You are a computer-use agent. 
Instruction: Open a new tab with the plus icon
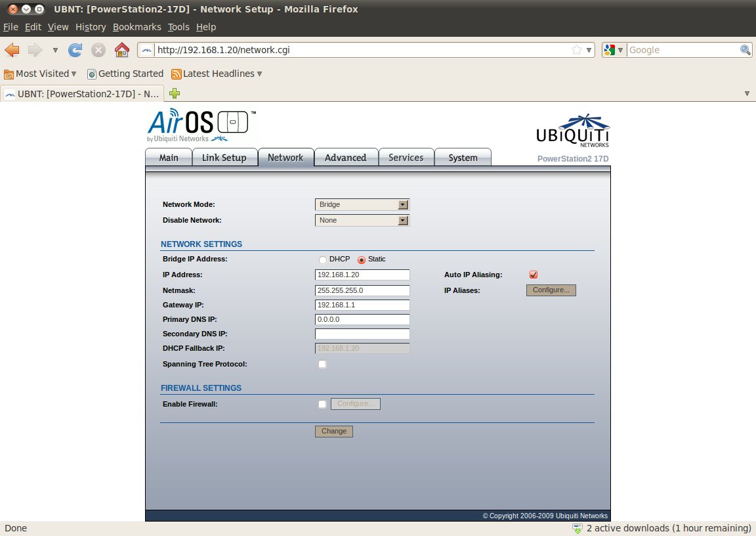[175, 93]
